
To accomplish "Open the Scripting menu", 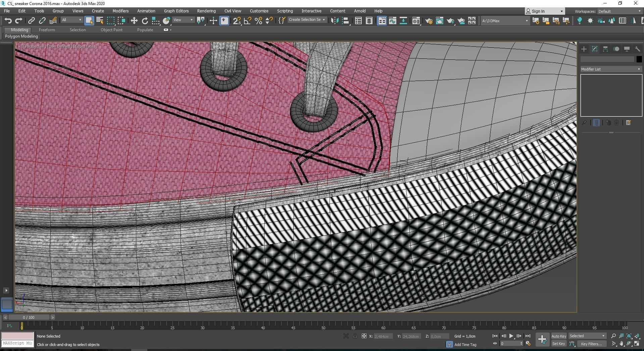I will 285,11.
